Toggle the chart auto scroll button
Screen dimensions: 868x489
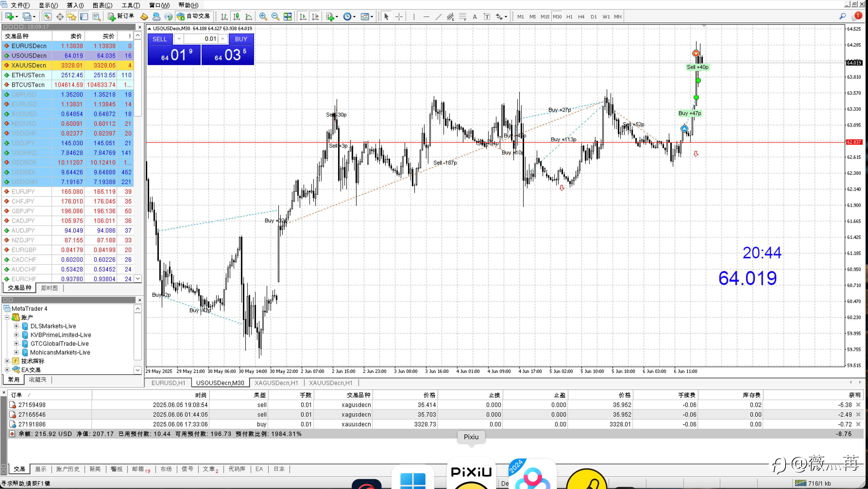click(x=303, y=17)
